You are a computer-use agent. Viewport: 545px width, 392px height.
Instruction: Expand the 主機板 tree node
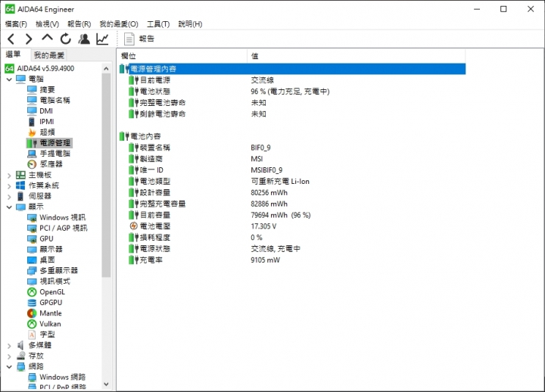coord(9,176)
